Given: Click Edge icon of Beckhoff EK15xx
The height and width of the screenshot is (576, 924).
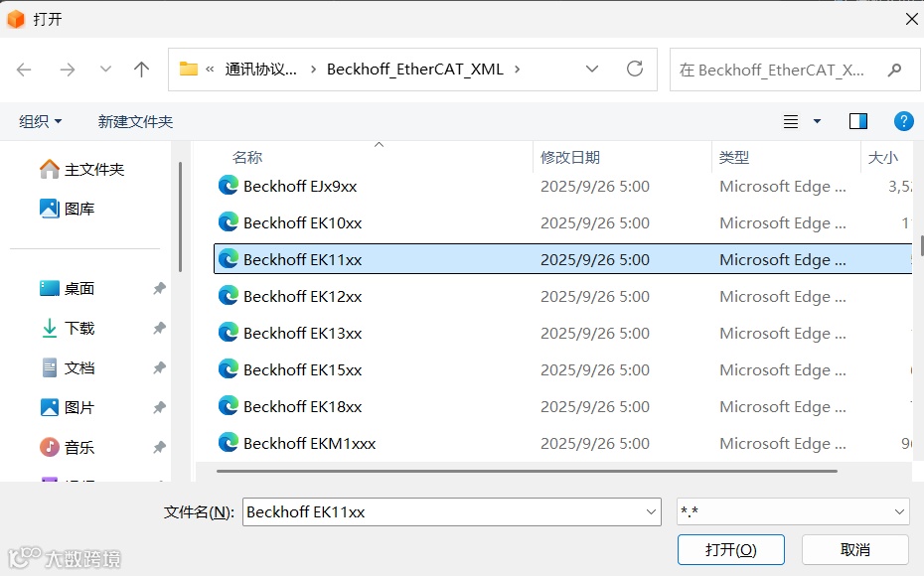Looking at the screenshot, I should click(229, 369).
